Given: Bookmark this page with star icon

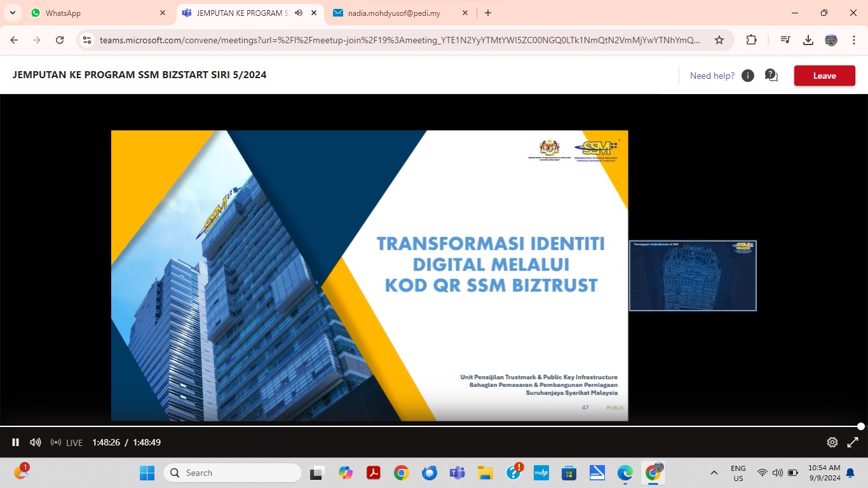Looking at the screenshot, I should tap(719, 40).
